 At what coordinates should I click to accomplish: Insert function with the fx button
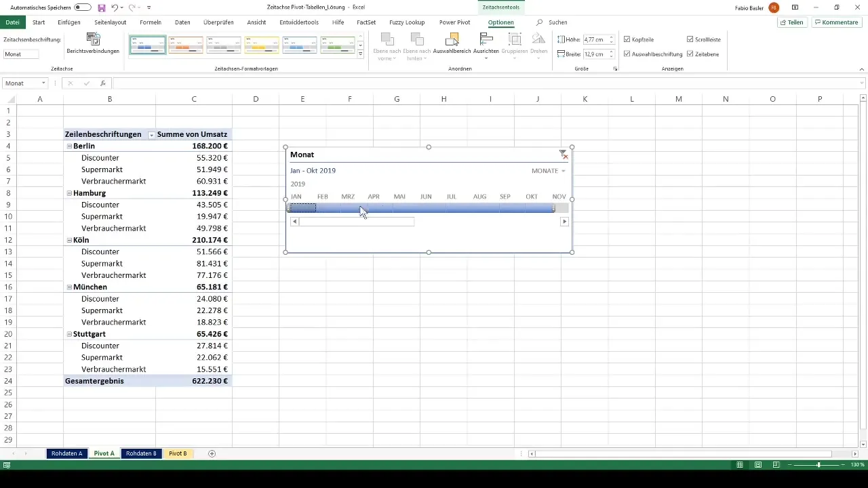click(x=103, y=83)
